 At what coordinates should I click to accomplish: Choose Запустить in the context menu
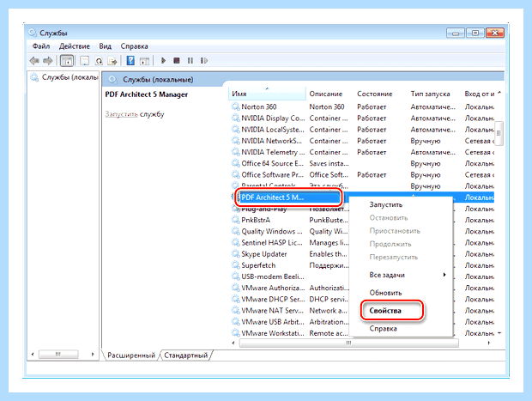[x=386, y=204]
